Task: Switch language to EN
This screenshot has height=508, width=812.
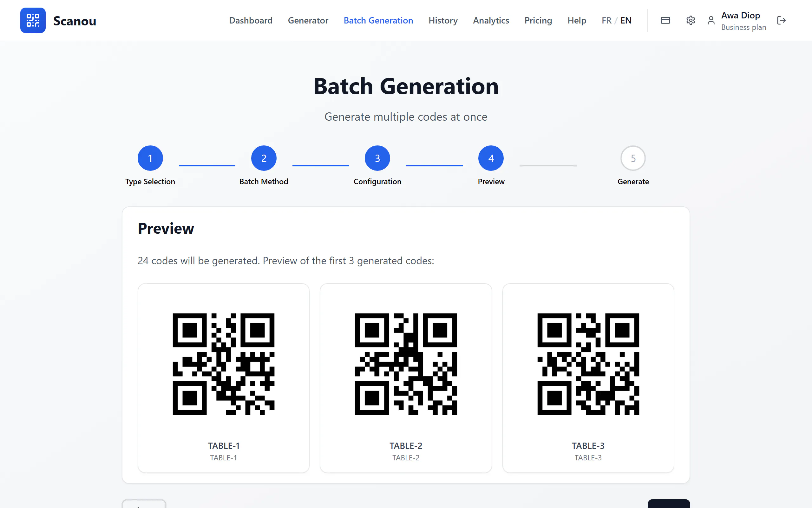Action: coord(626,21)
